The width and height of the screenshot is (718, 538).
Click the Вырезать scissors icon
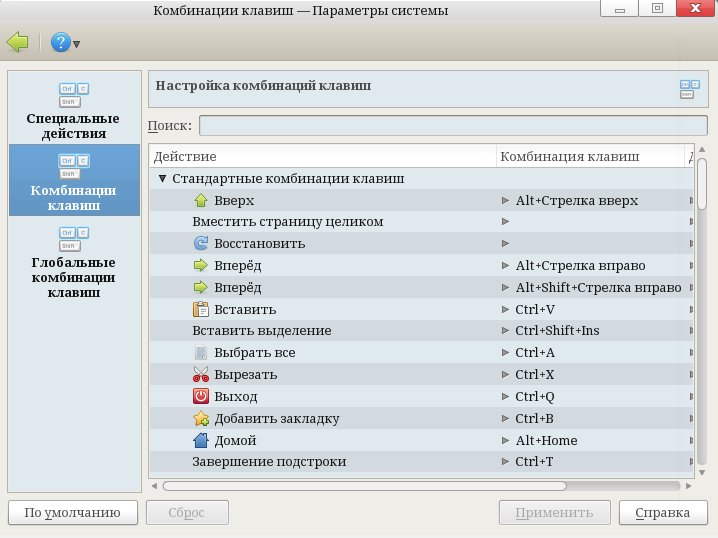point(201,374)
